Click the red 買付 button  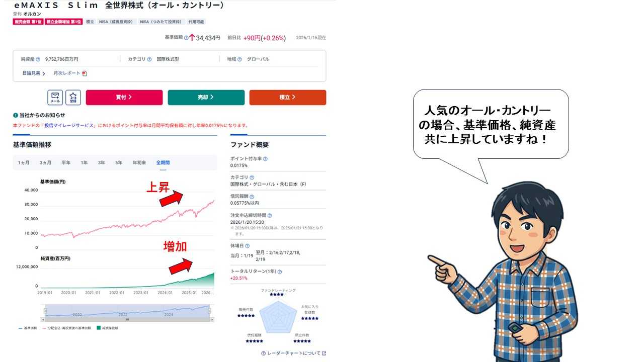click(124, 98)
